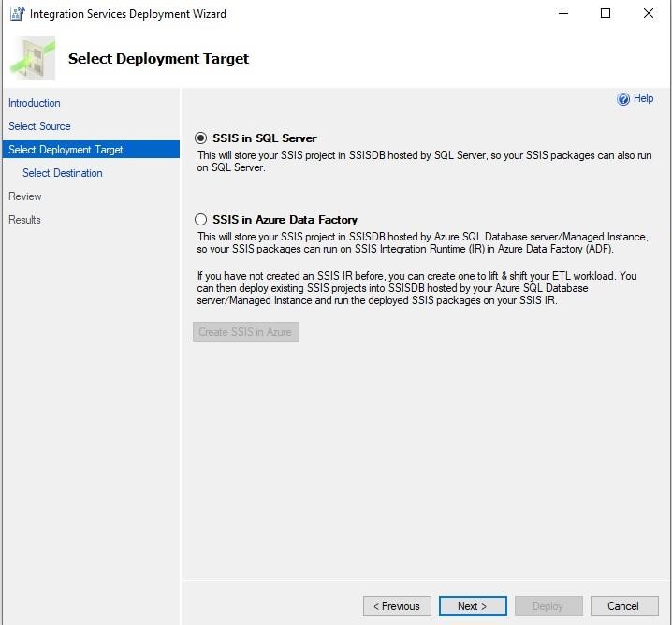Click the Integration Services Deployment Wizard title

click(x=128, y=14)
